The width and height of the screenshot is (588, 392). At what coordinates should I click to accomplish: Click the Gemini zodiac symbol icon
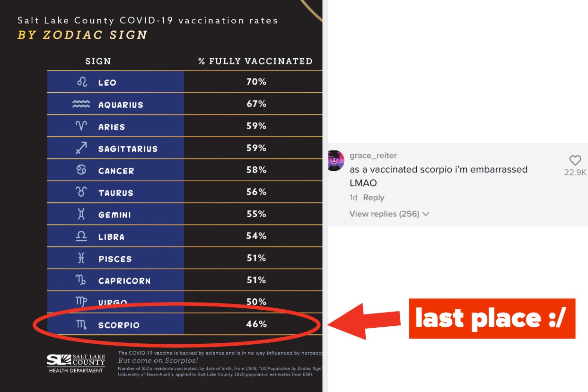81,214
